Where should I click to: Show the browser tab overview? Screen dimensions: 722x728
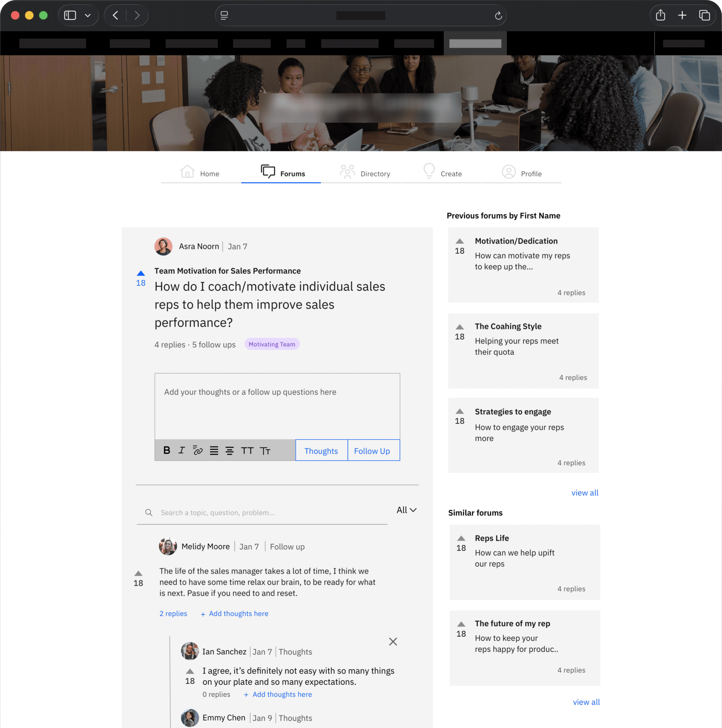pos(704,15)
